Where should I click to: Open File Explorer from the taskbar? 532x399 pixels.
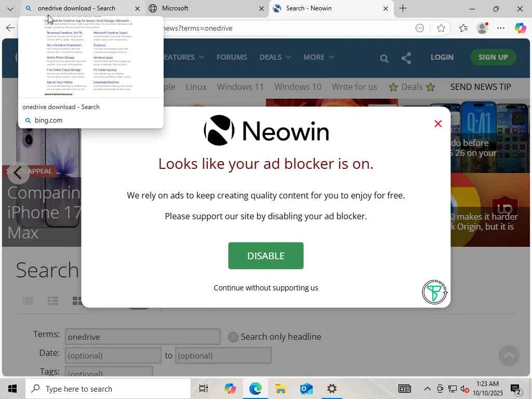[x=281, y=389]
